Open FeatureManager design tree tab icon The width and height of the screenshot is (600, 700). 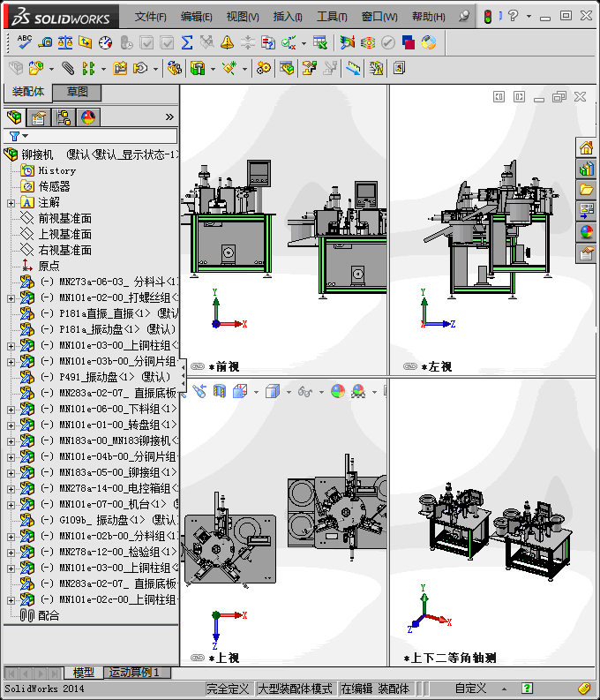14,117
